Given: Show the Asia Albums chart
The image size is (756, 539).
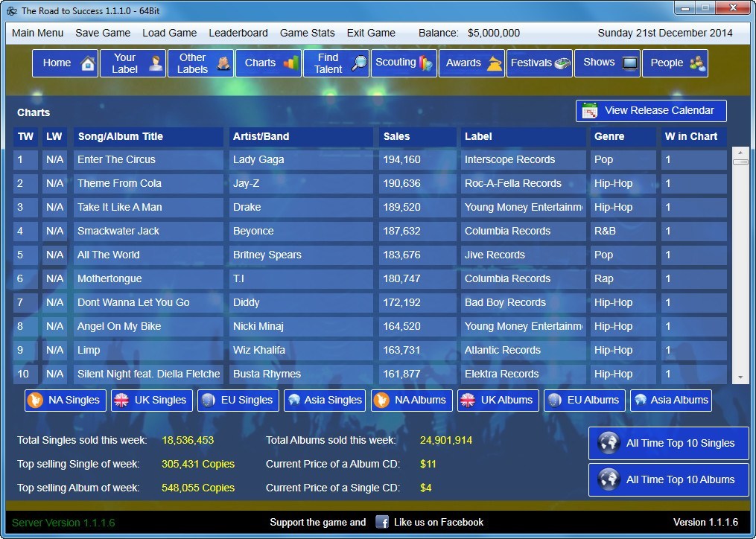Looking at the screenshot, I should (x=671, y=400).
